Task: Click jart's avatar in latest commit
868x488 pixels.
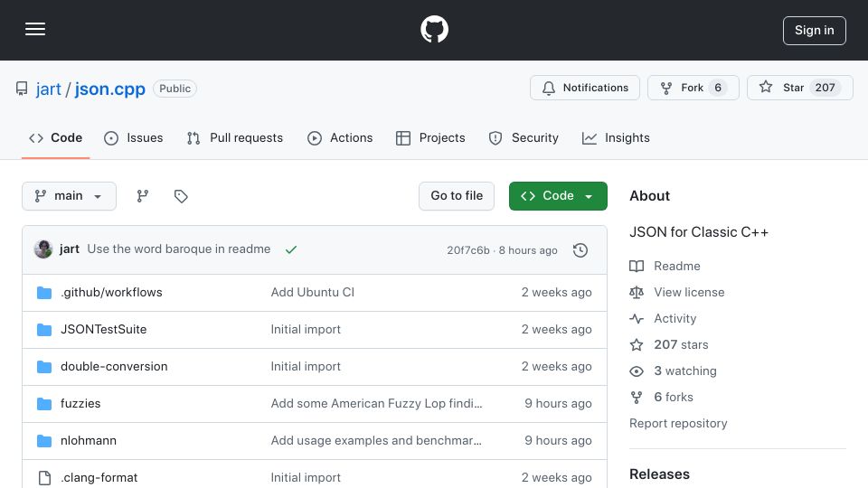Action: click(43, 249)
